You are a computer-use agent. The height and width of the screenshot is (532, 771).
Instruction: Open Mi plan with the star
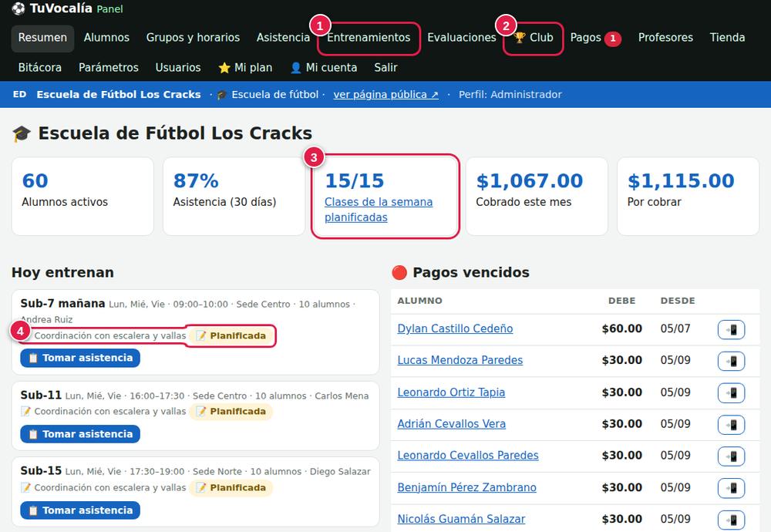pos(245,67)
